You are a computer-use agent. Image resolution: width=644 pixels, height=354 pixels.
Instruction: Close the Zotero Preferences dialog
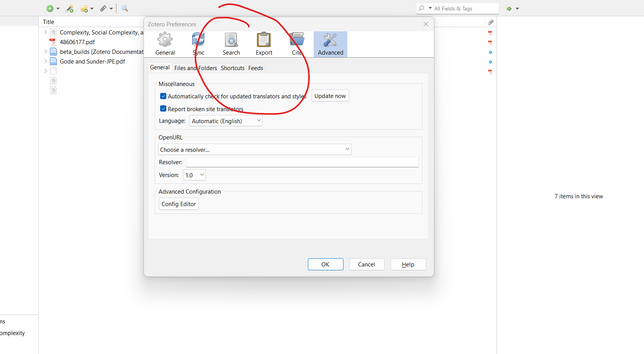pos(426,24)
